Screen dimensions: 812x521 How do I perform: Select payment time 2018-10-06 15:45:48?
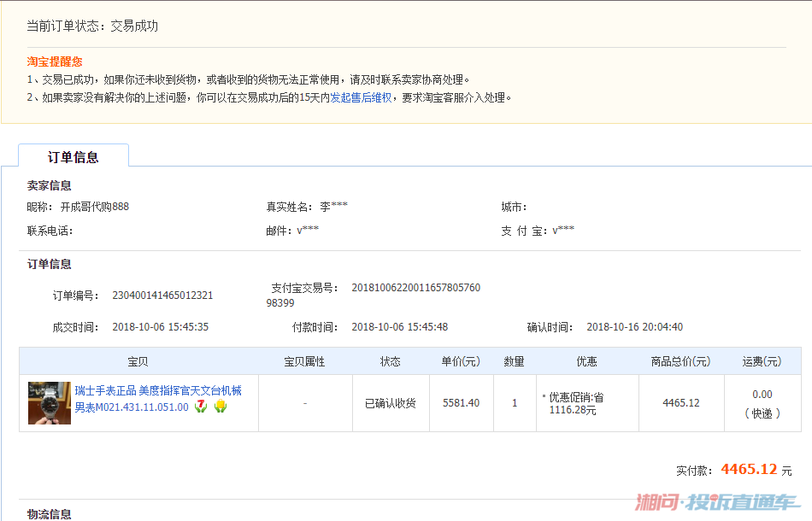(400, 327)
